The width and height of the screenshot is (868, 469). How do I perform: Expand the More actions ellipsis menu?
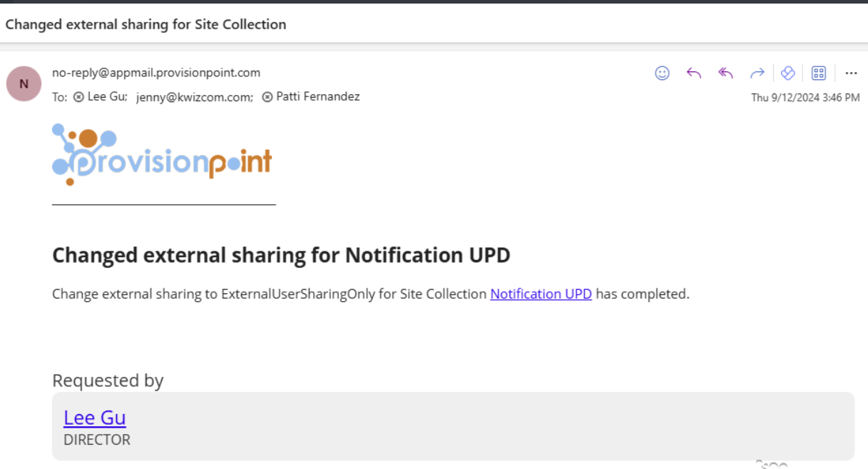(850, 73)
